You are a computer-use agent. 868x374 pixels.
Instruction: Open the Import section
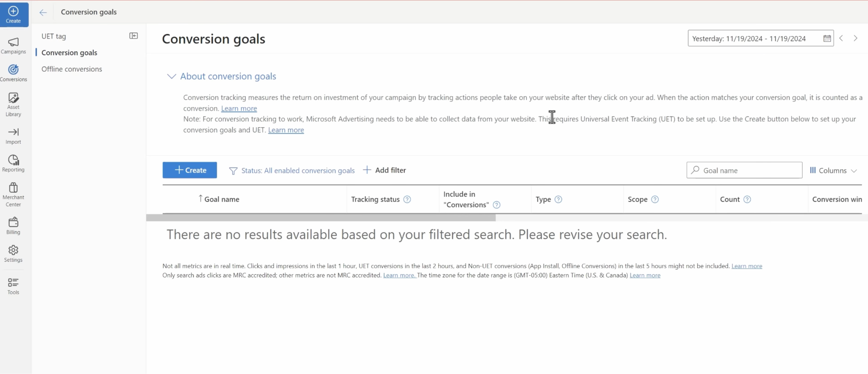click(14, 136)
